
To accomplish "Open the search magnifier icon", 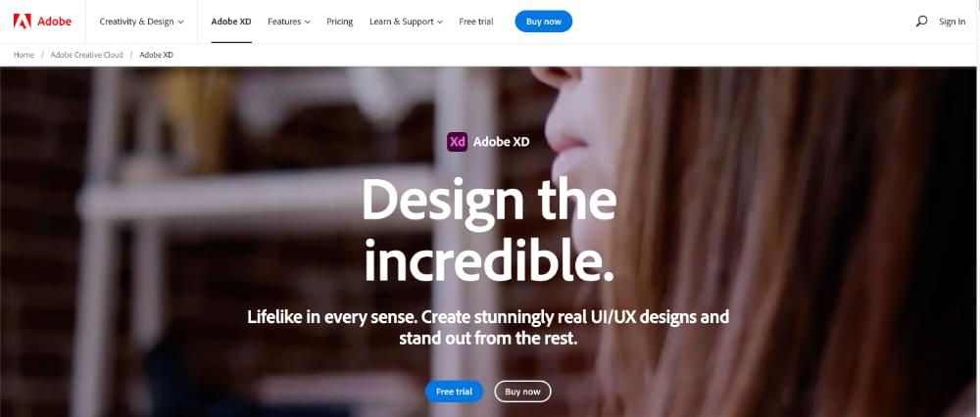I will (x=921, y=22).
